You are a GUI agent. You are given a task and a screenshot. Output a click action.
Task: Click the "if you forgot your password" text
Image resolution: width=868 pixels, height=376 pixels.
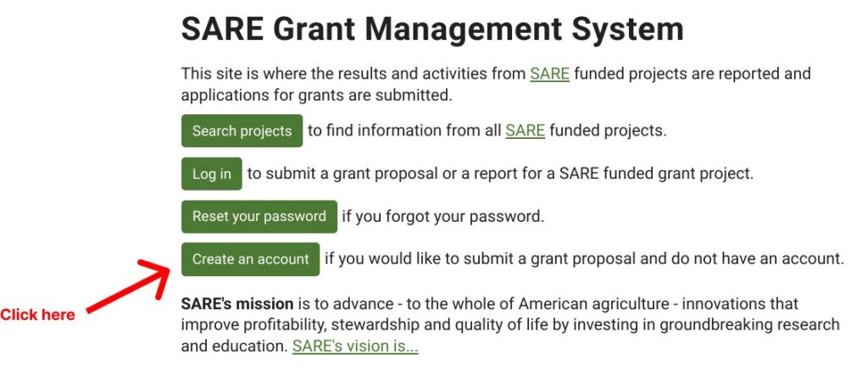click(x=442, y=217)
